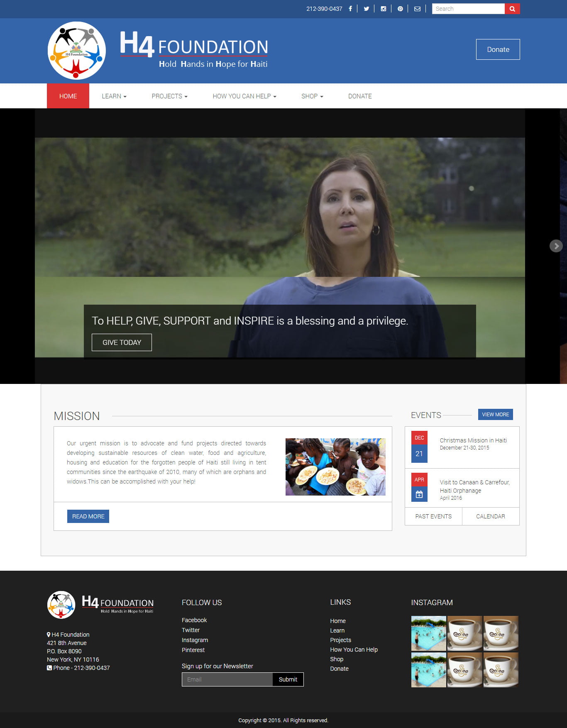Focus the newsletter Email input field

pos(227,679)
